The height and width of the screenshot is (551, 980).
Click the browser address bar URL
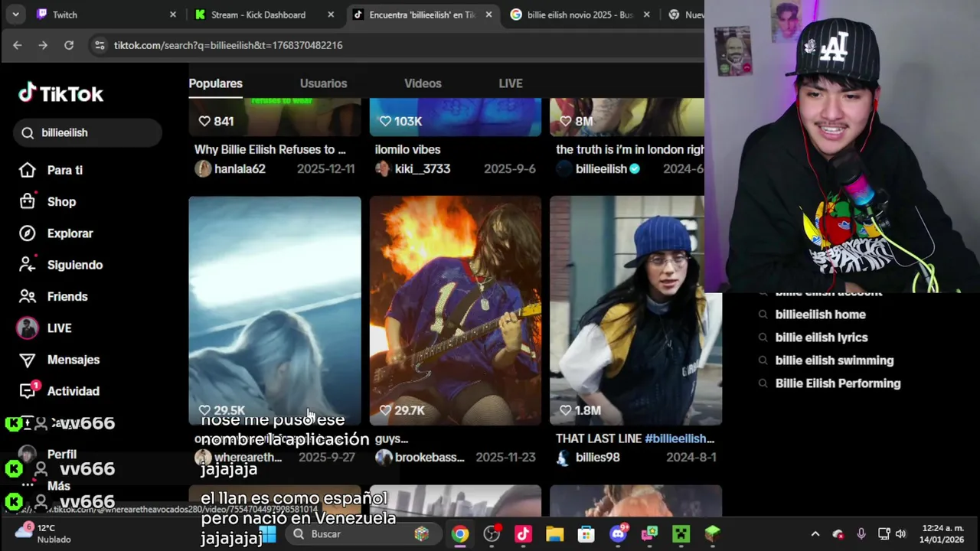click(x=228, y=45)
